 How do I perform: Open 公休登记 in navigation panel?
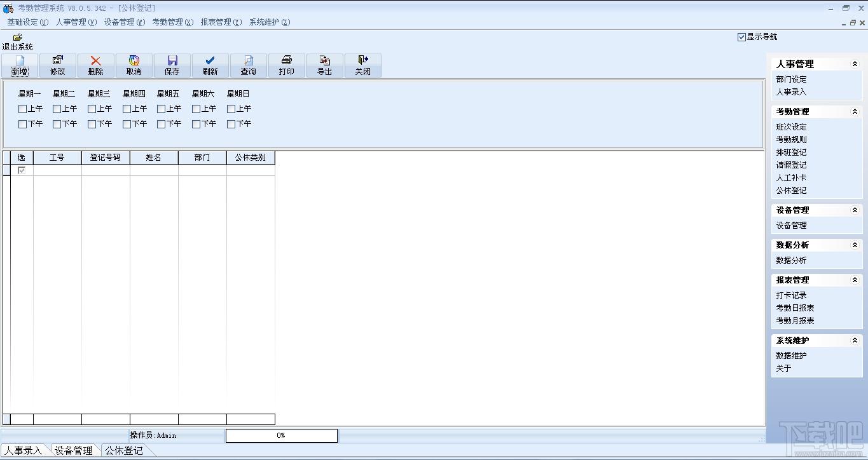pos(791,191)
